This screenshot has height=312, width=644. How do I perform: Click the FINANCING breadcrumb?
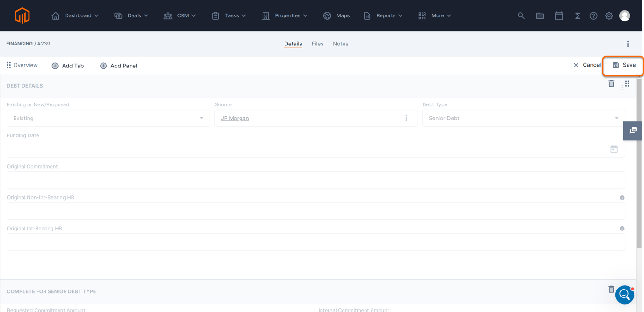19,44
